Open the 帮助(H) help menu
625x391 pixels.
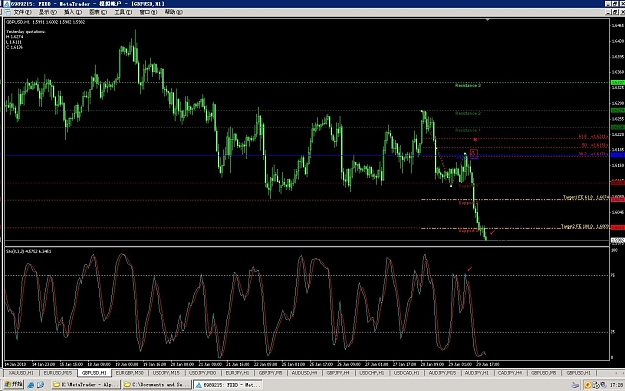click(174, 12)
